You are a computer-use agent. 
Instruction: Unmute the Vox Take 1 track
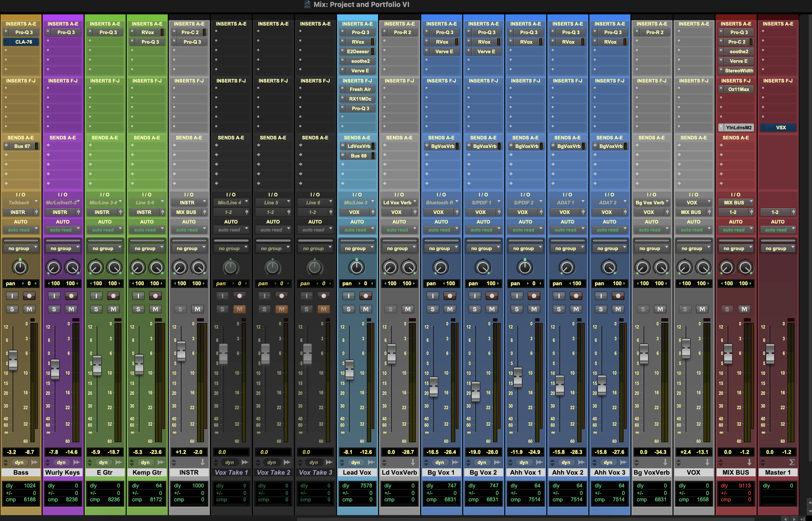coord(239,309)
